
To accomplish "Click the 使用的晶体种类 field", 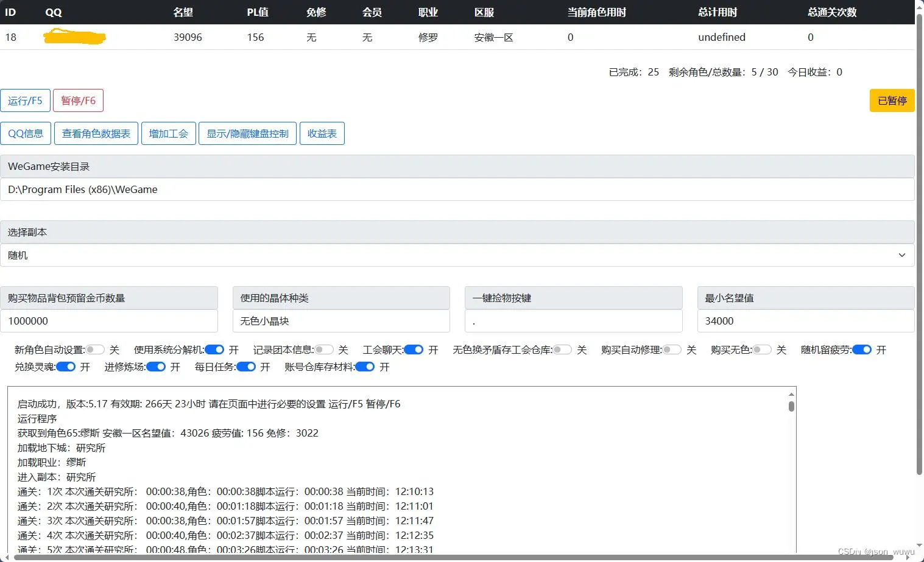I will (341, 321).
